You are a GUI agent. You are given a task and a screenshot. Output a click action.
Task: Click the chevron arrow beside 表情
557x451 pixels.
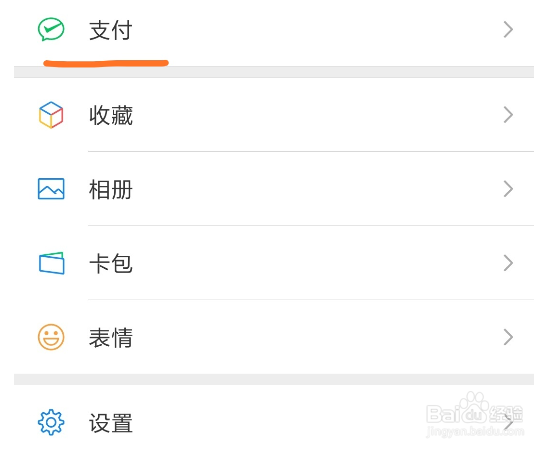pyautogui.click(x=508, y=337)
